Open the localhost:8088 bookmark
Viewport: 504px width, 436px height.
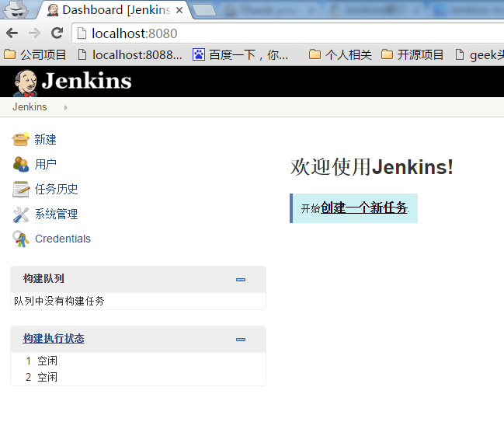click(130, 54)
